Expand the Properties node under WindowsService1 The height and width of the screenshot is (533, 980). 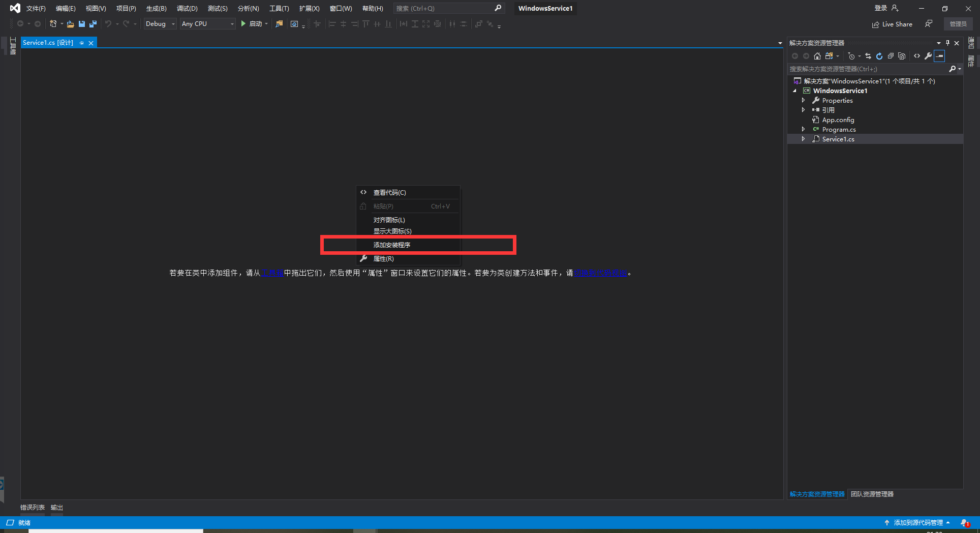pyautogui.click(x=804, y=100)
